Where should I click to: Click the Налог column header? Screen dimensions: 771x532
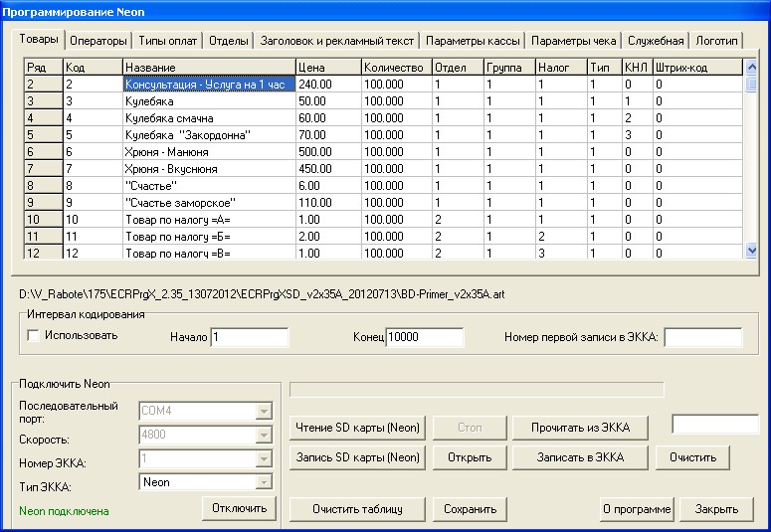point(561,68)
